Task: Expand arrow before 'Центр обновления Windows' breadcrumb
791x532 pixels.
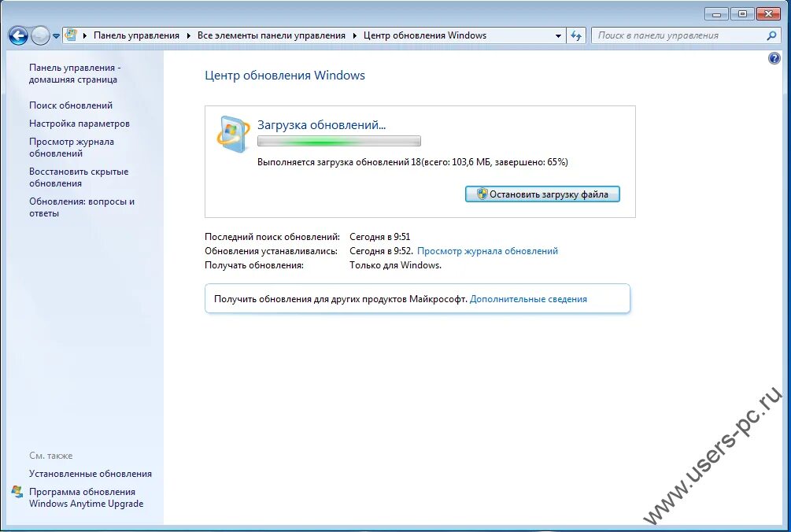Action: (x=355, y=35)
